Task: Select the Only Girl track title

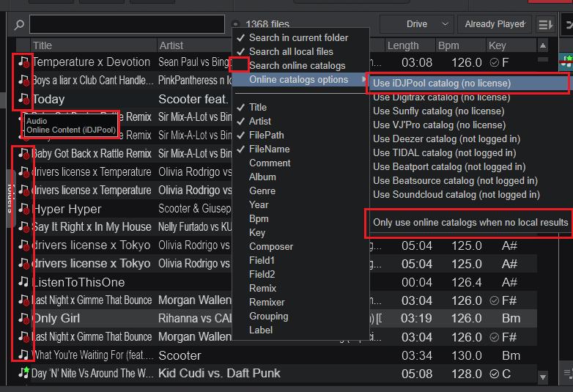Action: click(56, 318)
